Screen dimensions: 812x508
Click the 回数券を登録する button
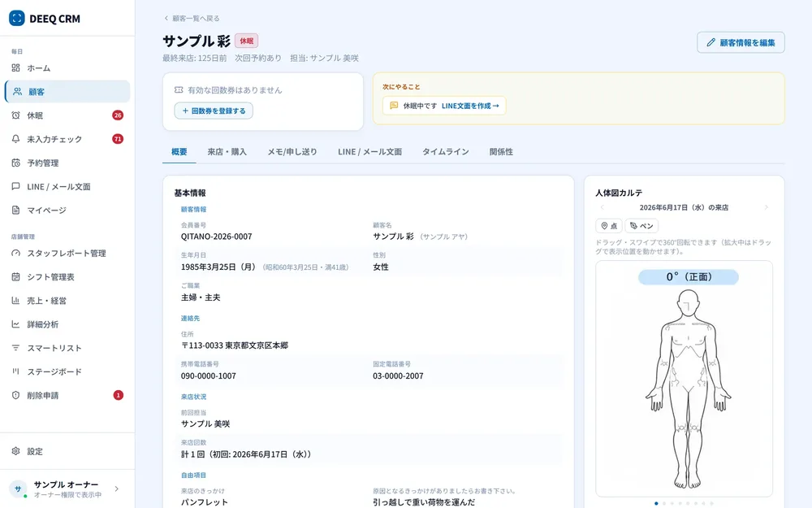pyautogui.click(x=214, y=111)
